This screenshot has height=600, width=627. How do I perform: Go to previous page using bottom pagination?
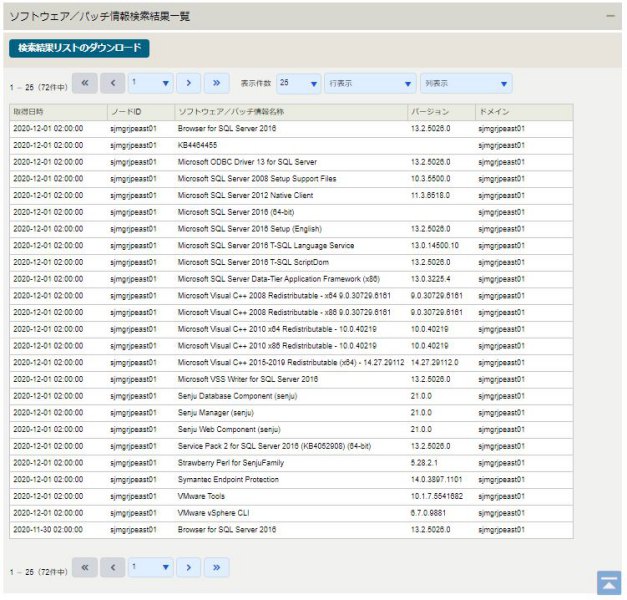pos(113,567)
